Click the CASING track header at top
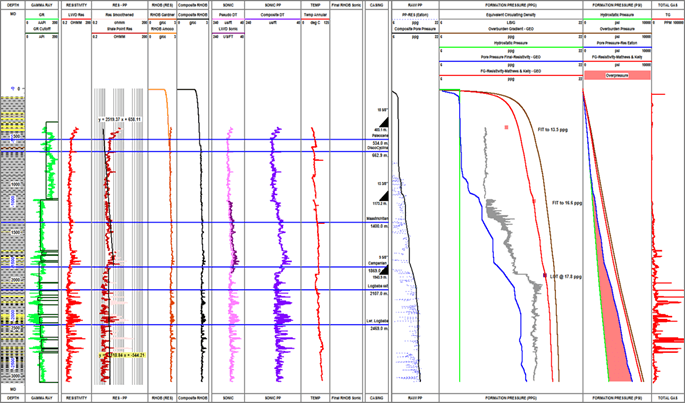The width and height of the screenshot is (685, 403). click(x=377, y=5)
